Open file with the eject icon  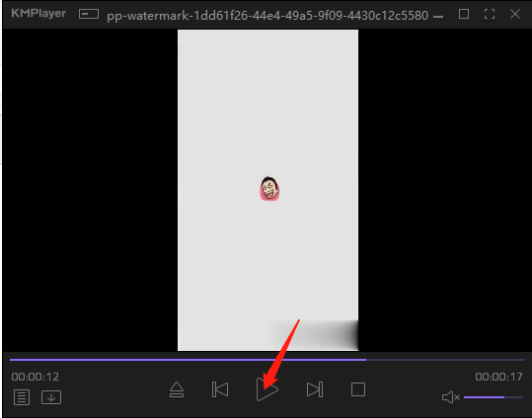coord(177,389)
